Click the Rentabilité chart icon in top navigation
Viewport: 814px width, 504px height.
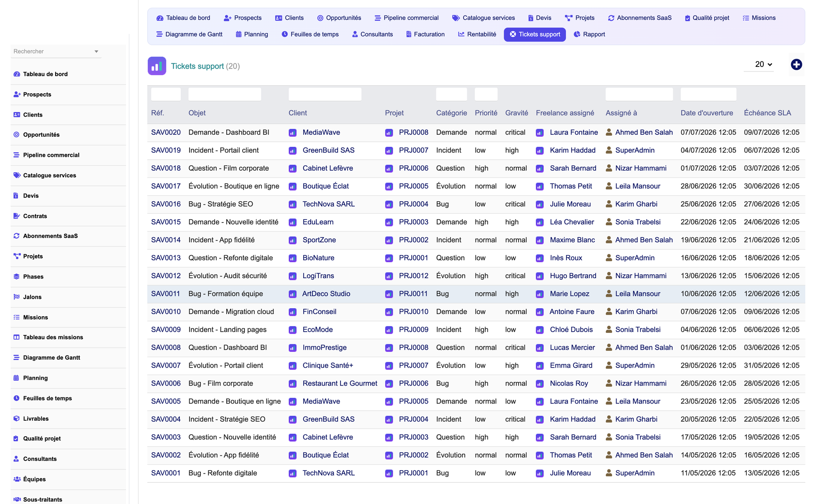pos(461,34)
